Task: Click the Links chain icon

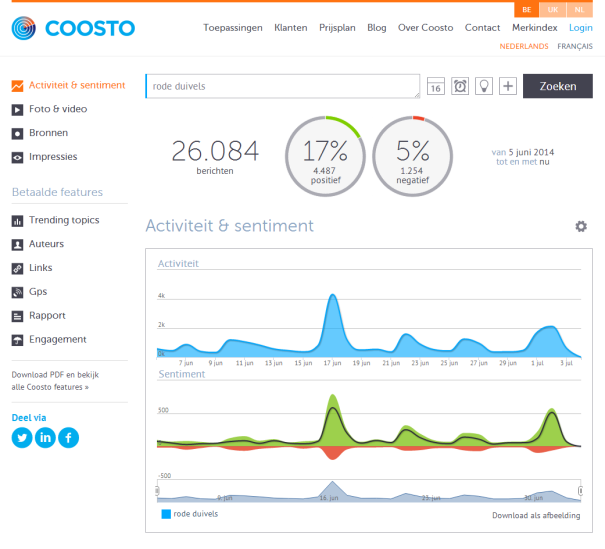Action: pos(17,269)
